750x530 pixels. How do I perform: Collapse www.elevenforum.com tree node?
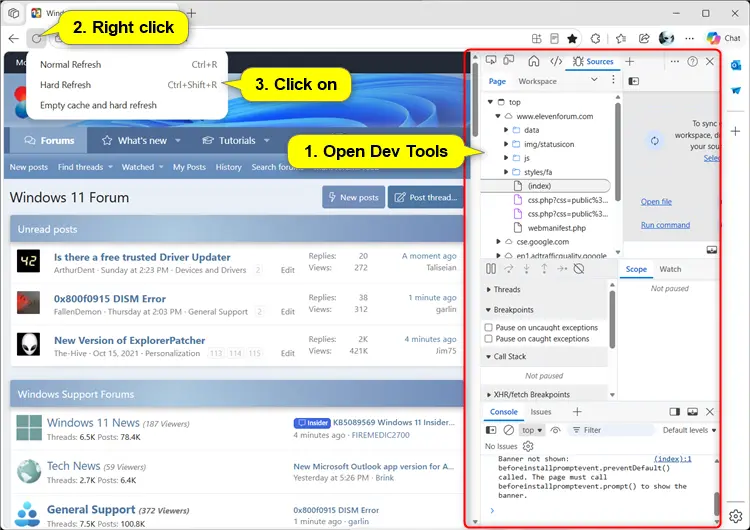pyautogui.click(x=498, y=116)
